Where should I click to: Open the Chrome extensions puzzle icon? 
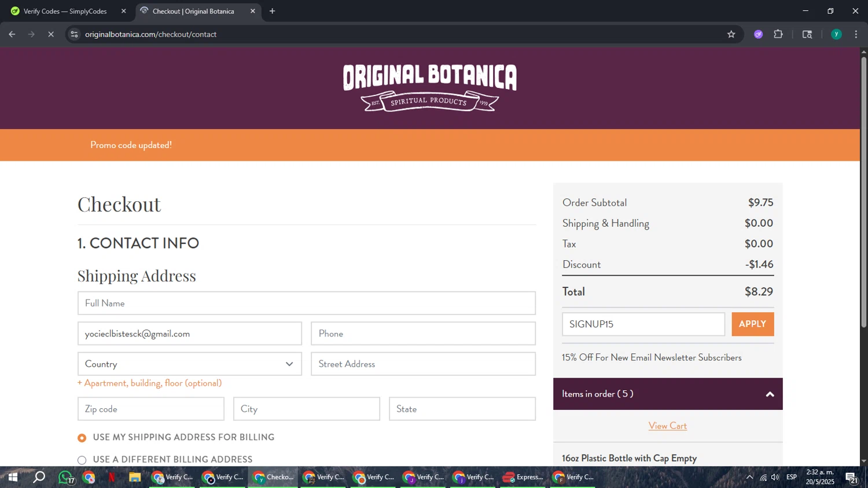778,34
